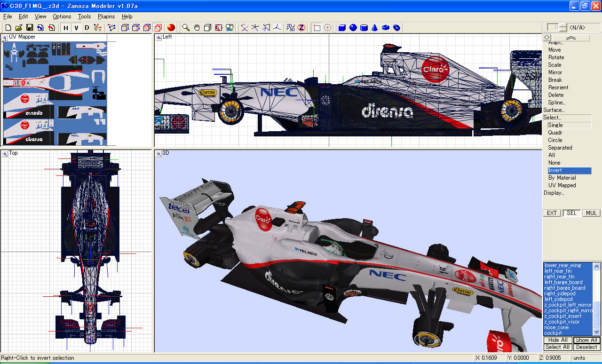Choose the rectangle selection tool icon
Image resolution: width=602 pixels, height=364 pixels.
pyautogui.click(x=317, y=28)
